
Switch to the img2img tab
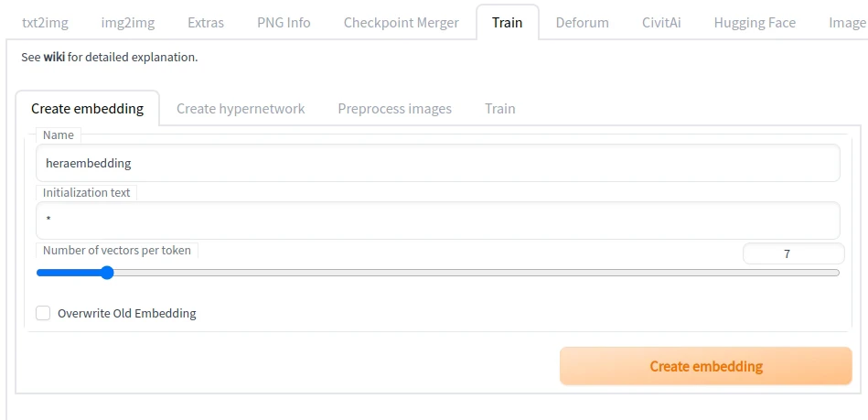pos(127,22)
